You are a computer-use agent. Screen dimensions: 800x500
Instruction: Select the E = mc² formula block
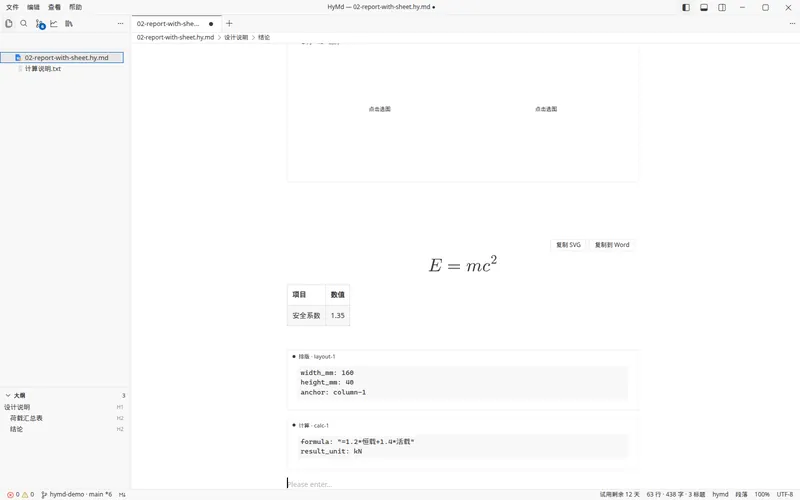point(463,265)
